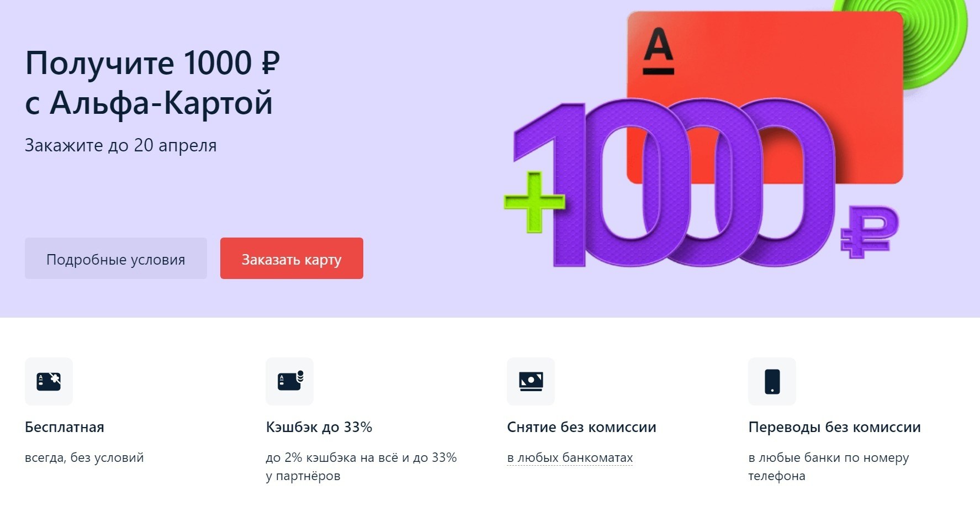The height and width of the screenshot is (516, 980).
Task: Select the 'Переводы без комиссии' heading
Action: [834, 427]
